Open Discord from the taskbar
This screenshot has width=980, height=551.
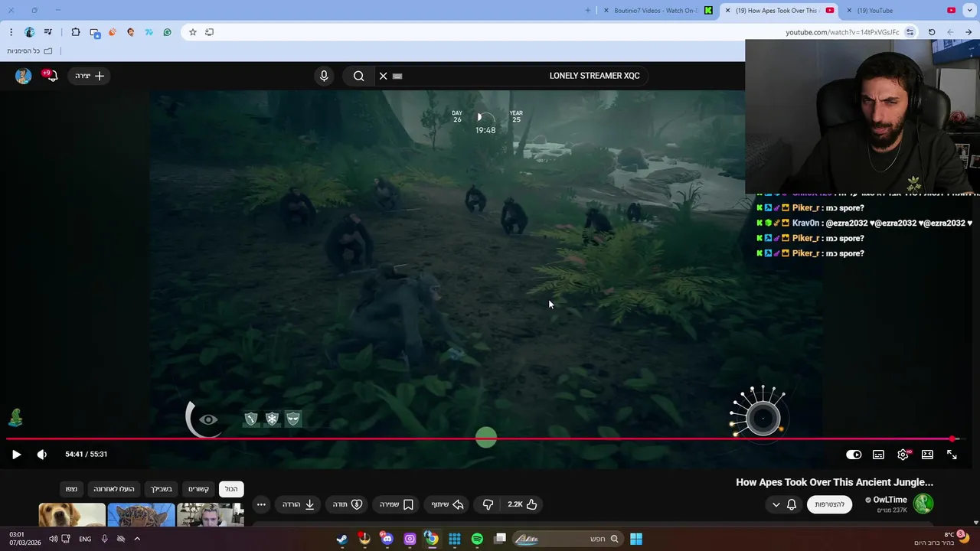tap(387, 539)
